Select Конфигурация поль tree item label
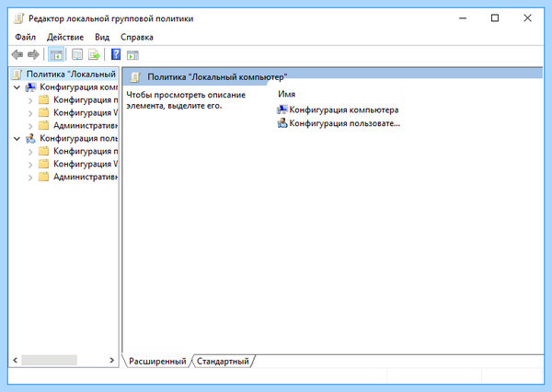The image size is (552, 392). point(79,138)
